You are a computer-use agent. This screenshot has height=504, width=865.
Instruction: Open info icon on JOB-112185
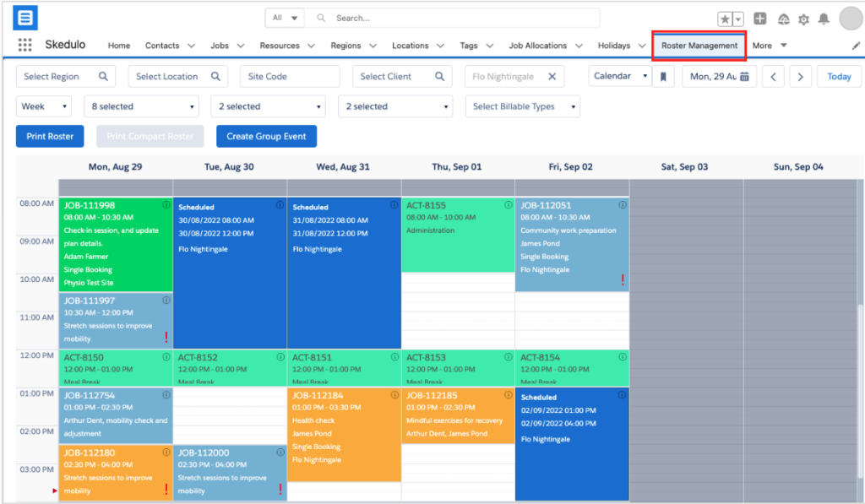[508, 395]
